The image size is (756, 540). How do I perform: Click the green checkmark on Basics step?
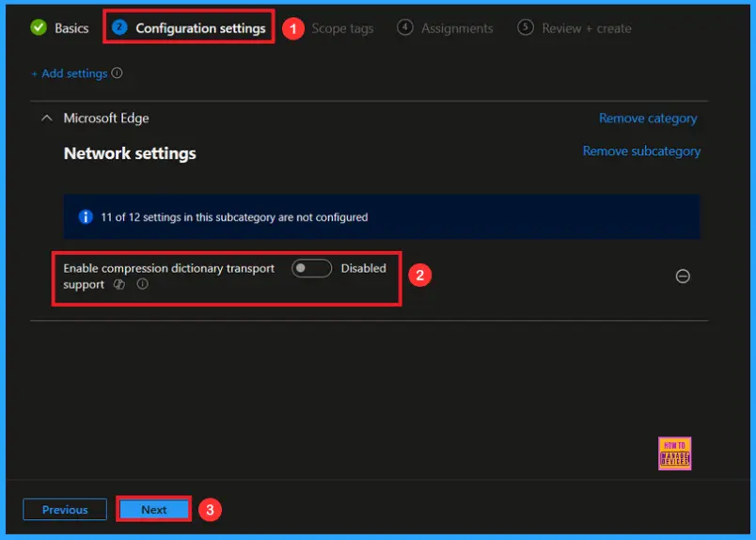click(x=39, y=27)
